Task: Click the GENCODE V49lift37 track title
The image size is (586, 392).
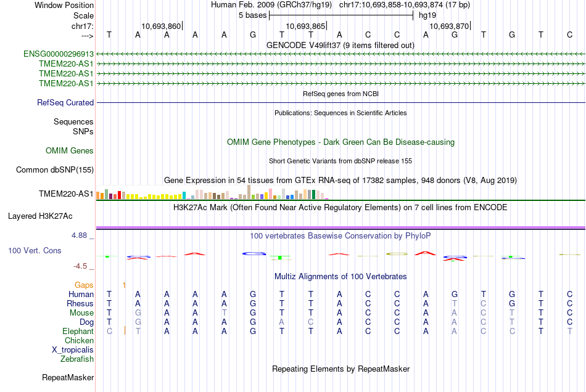Action: [340, 46]
